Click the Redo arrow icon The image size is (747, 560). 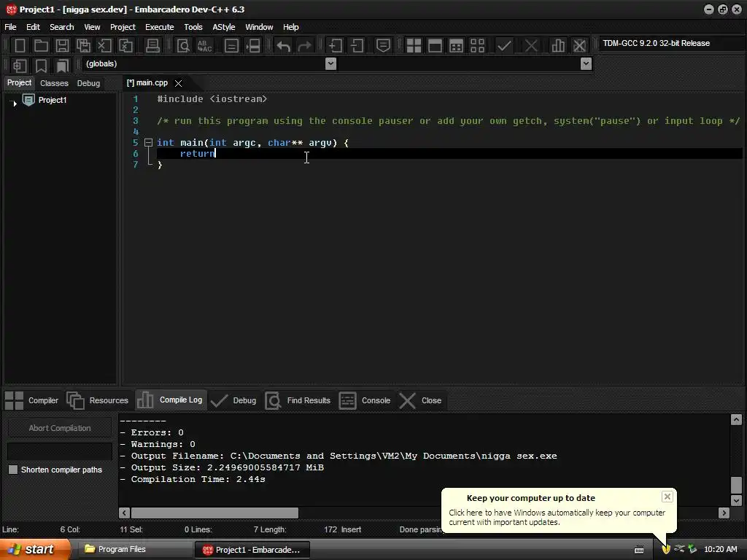[304, 46]
